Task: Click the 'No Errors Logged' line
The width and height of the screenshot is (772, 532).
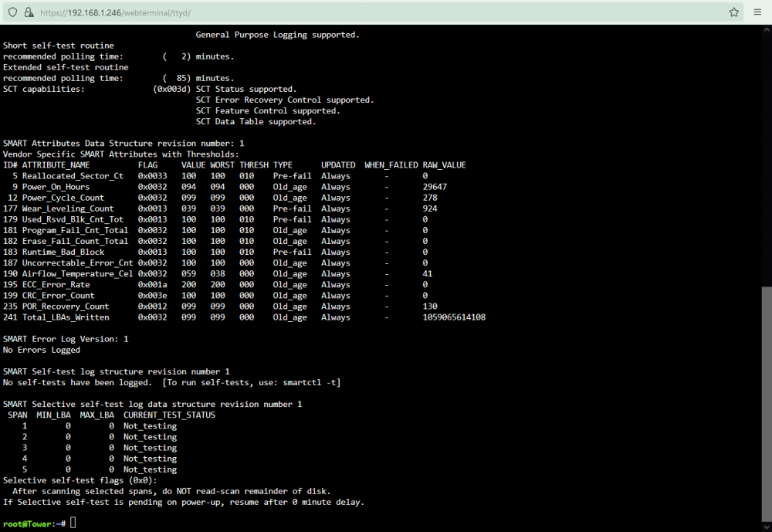Action: 42,350
